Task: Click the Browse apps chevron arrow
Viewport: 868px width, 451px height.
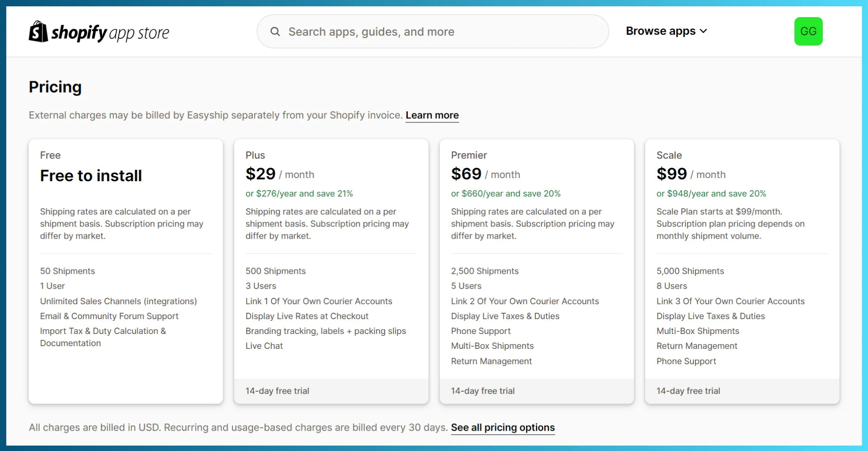Action: tap(703, 31)
